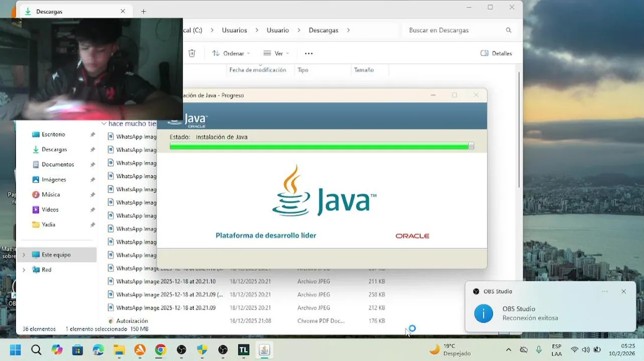Viewport: 644px width, 361px height.
Task: Sort by the Tipo column header
Action: pyautogui.click(x=323, y=70)
